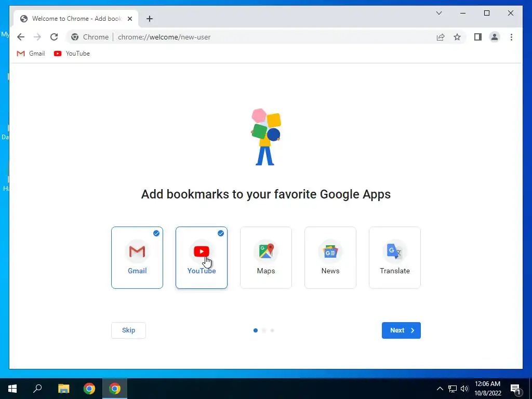
Task: Maximize the Chrome window
Action: coord(486,13)
